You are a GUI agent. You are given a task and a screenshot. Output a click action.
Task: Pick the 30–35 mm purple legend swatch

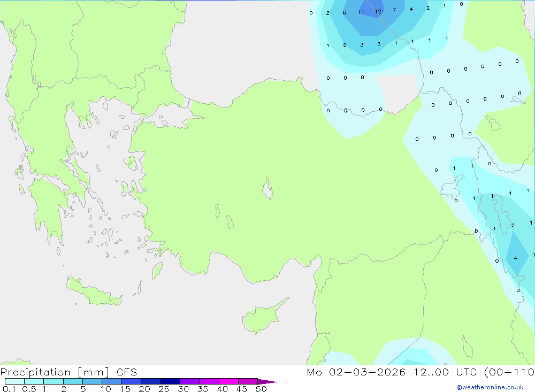(190, 381)
